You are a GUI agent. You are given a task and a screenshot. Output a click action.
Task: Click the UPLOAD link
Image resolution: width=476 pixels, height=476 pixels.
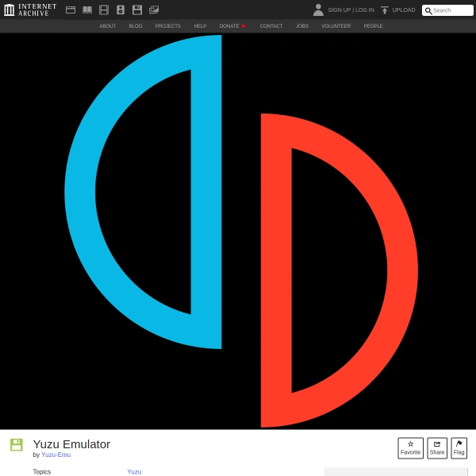[404, 10]
